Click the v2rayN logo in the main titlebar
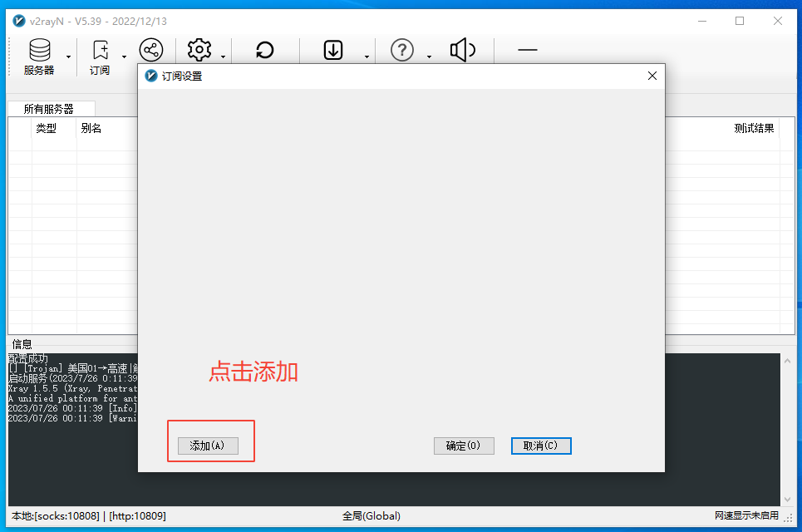Screen dimensions: 802x532 tap(18, 21)
